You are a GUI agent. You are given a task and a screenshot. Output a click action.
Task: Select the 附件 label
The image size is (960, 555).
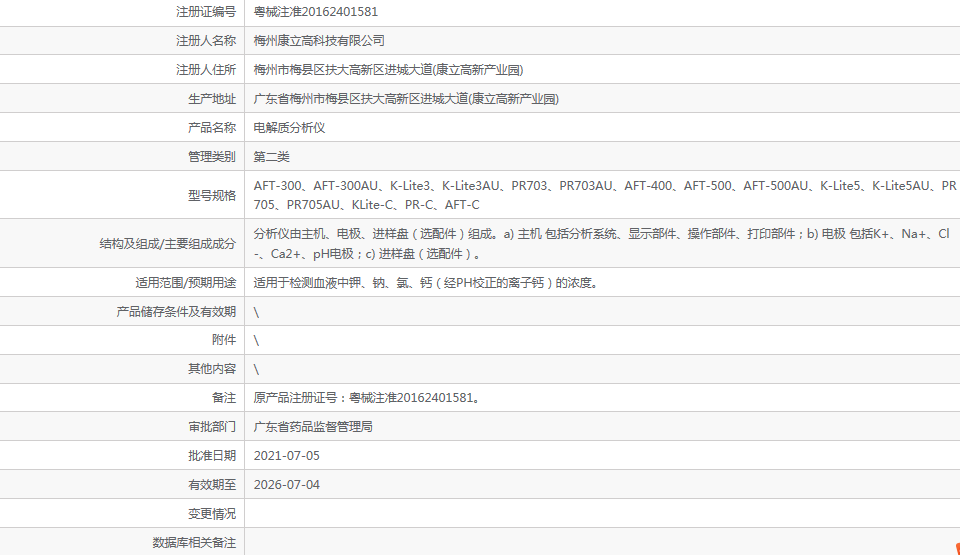pyautogui.click(x=224, y=340)
